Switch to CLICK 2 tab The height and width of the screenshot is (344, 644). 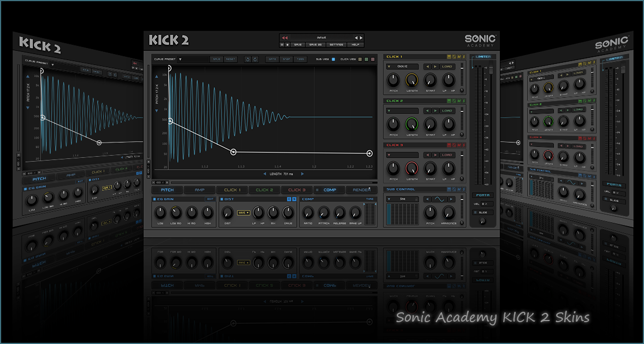point(265,190)
